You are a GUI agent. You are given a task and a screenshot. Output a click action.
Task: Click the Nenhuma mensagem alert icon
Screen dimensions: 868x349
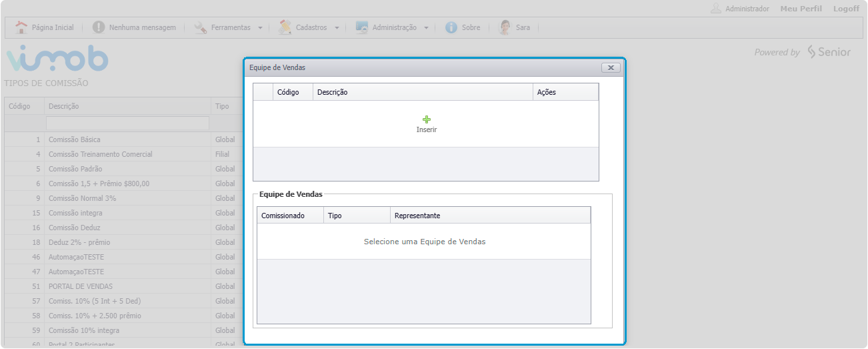click(99, 27)
